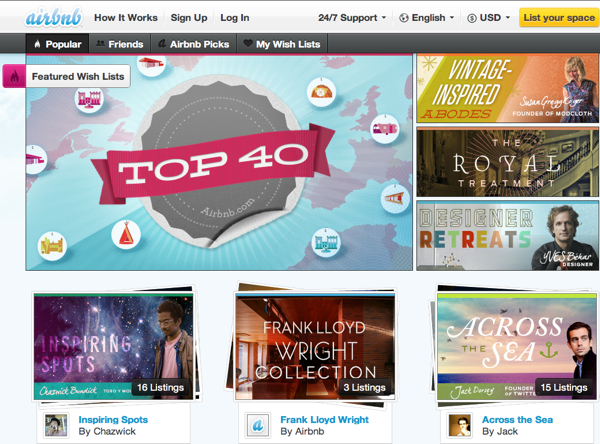The width and height of the screenshot is (600, 444).
Task: Switch to the Friends tab
Action: pyautogui.click(x=120, y=44)
